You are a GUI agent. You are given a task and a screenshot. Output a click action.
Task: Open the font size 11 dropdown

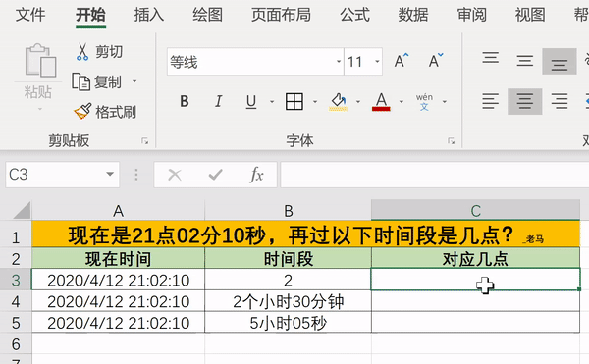(377, 62)
